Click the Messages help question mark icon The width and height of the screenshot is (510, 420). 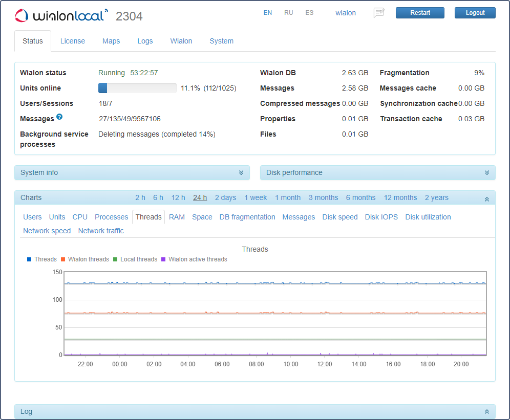point(59,117)
